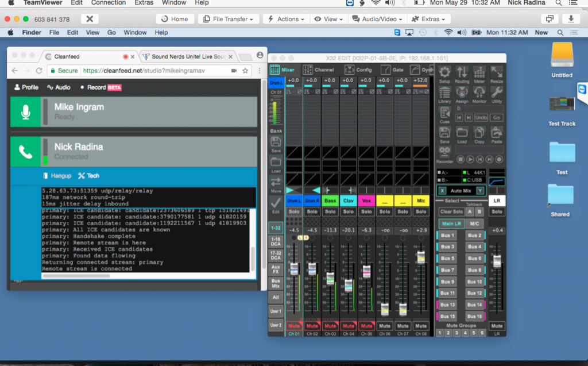Toggle Mute on Ch 08
The height and width of the screenshot is (366, 588).
pos(421,326)
